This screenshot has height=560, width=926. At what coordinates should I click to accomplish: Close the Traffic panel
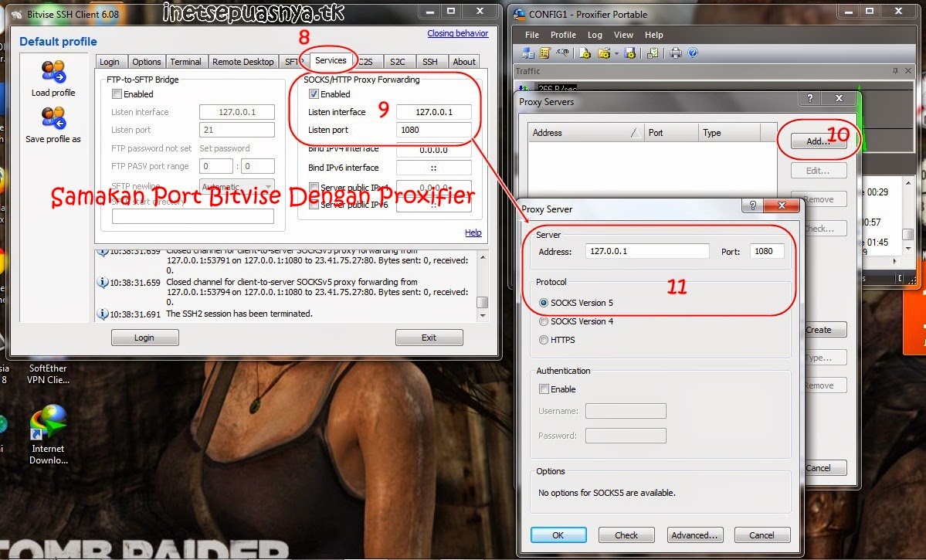point(908,71)
